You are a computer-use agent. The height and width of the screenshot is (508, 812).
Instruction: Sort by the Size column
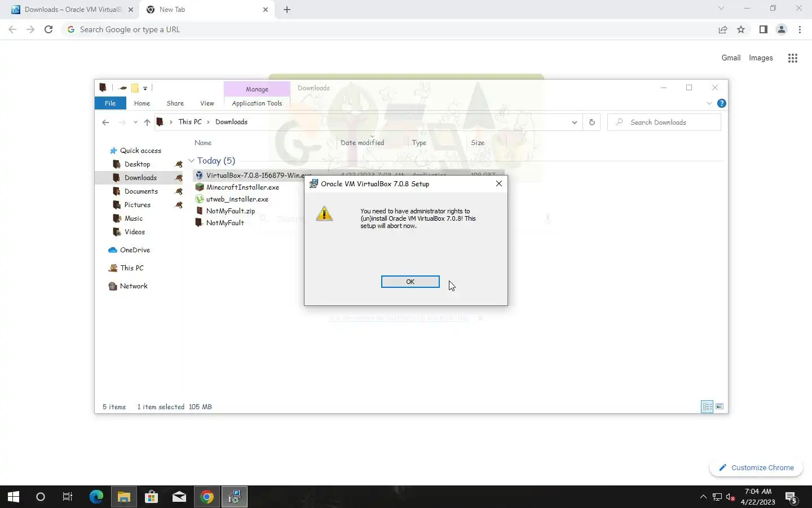[478, 143]
